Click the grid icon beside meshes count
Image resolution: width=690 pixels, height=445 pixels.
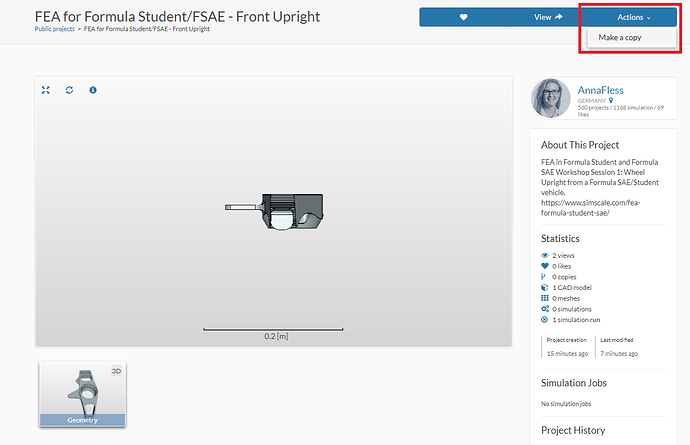544,298
